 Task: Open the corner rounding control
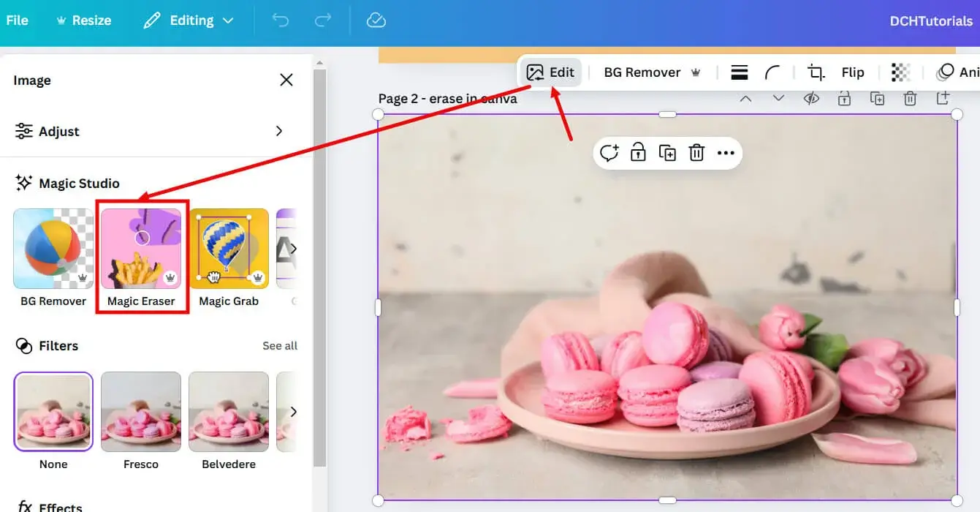click(x=773, y=72)
